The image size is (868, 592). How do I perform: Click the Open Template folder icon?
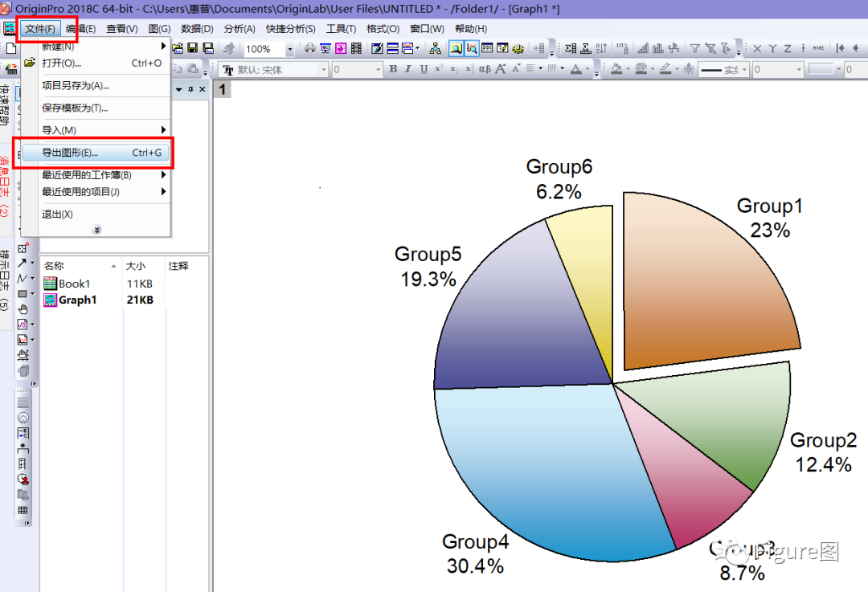click(x=178, y=49)
